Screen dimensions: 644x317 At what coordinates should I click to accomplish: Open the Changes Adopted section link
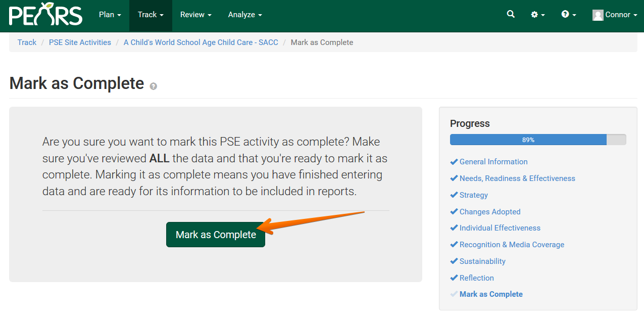click(x=489, y=211)
